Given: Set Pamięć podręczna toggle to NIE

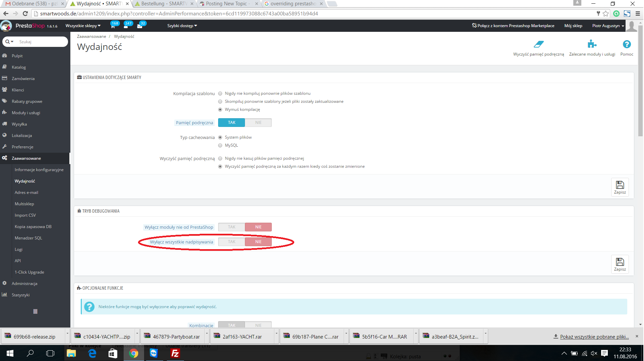Looking at the screenshot, I should [x=258, y=123].
